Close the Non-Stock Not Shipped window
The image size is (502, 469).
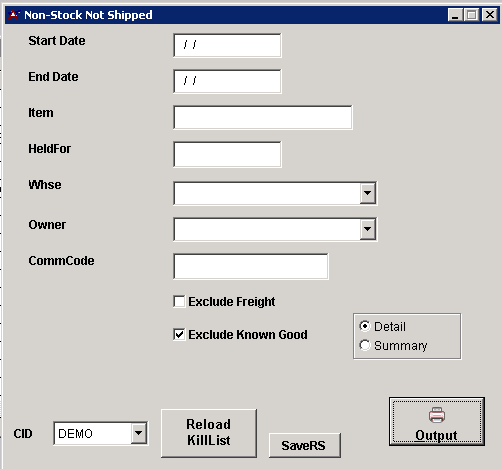pyautogui.click(x=490, y=15)
